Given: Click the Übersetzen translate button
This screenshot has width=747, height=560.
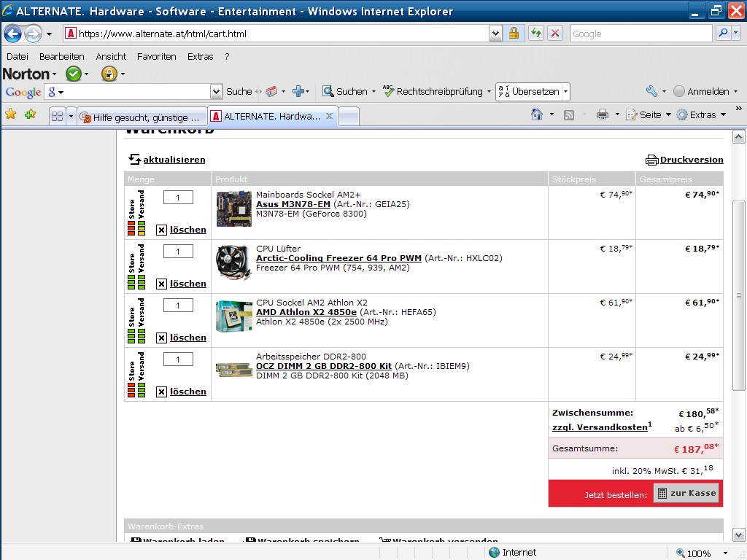Looking at the screenshot, I should click(529, 91).
